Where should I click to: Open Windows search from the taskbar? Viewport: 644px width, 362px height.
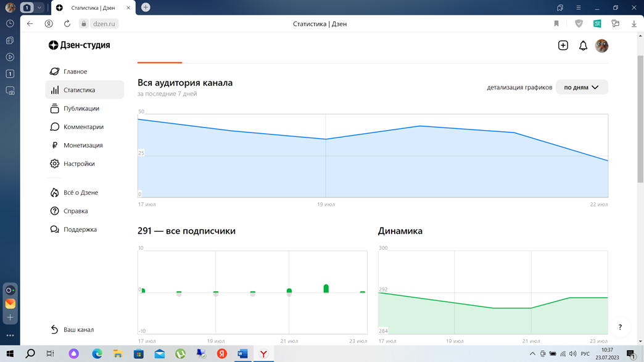[30, 353]
